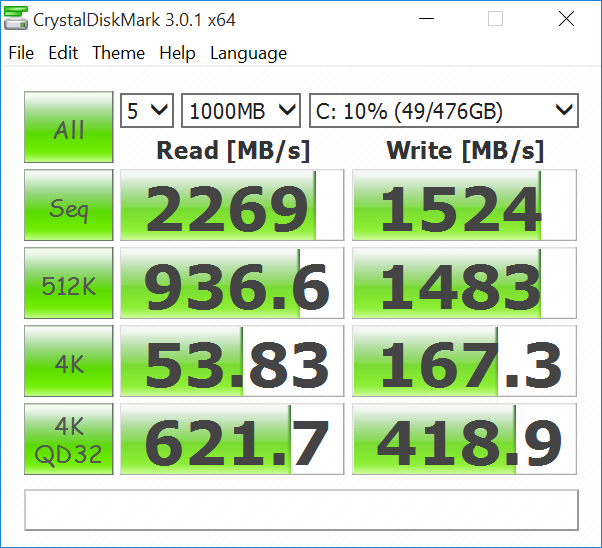
Task: Open the Help menu
Action: point(177,53)
